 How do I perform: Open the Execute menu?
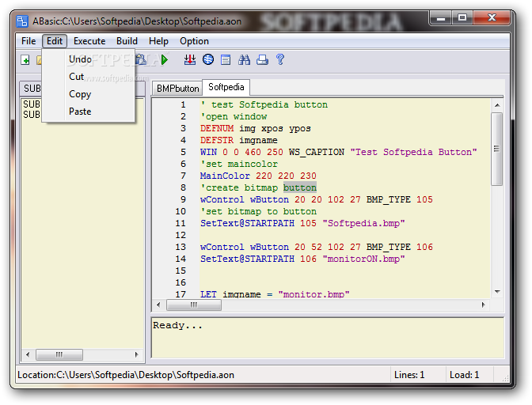click(x=89, y=41)
